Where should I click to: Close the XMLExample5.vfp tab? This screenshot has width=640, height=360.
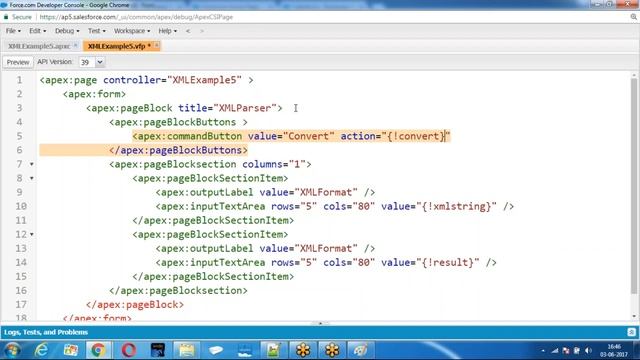(156, 45)
